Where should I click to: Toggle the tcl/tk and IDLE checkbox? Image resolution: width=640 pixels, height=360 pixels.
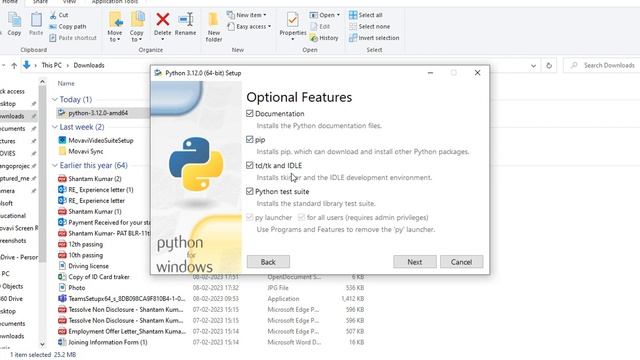pyautogui.click(x=250, y=165)
